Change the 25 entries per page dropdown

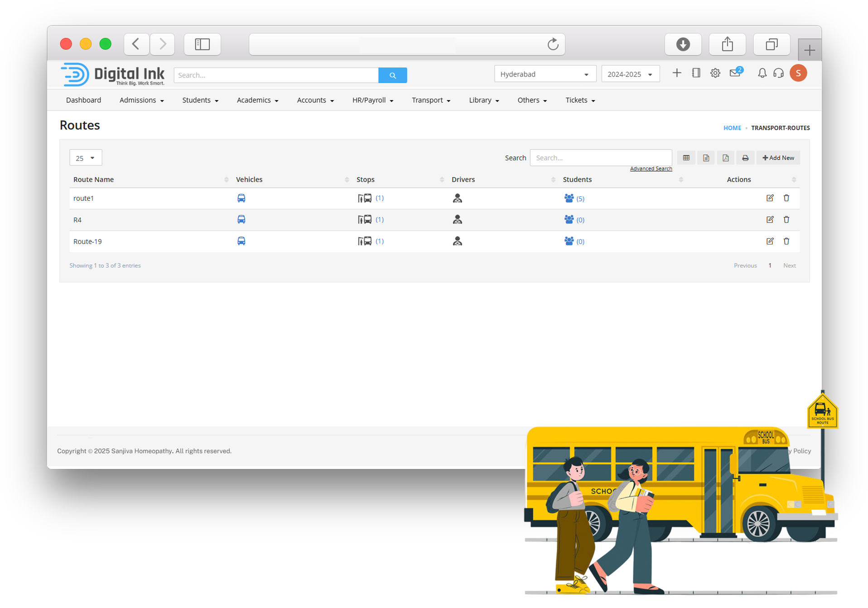pyautogui.click(x=86, y=158)
